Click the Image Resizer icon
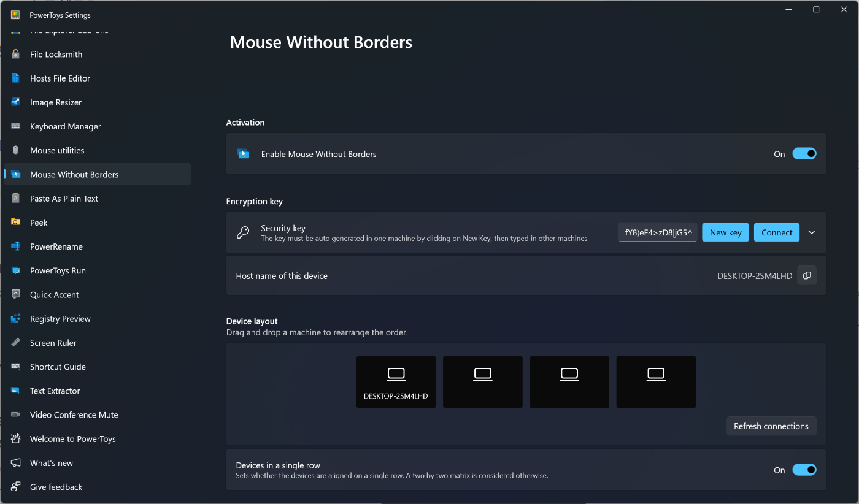This screenshot has height=504, width=859. 16,102
